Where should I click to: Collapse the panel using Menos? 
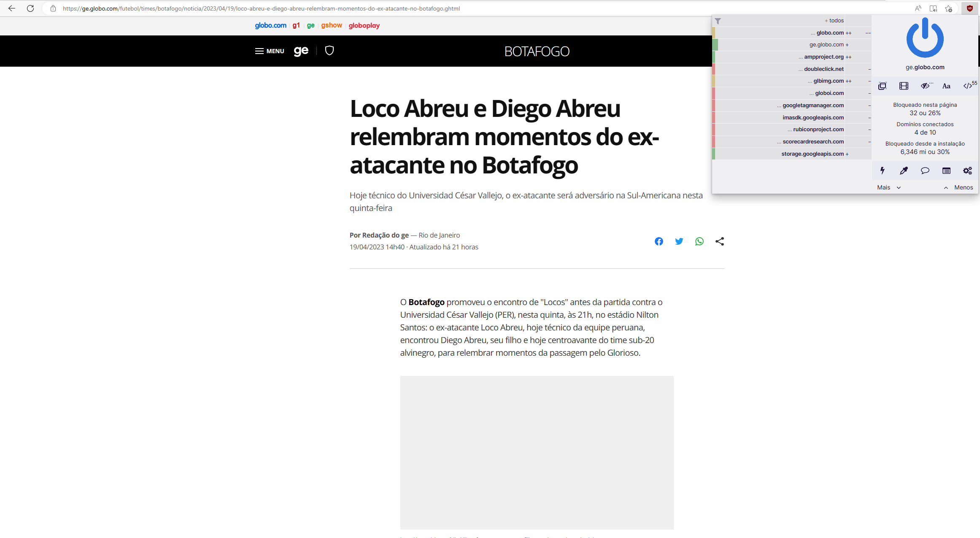click(964, 187)
